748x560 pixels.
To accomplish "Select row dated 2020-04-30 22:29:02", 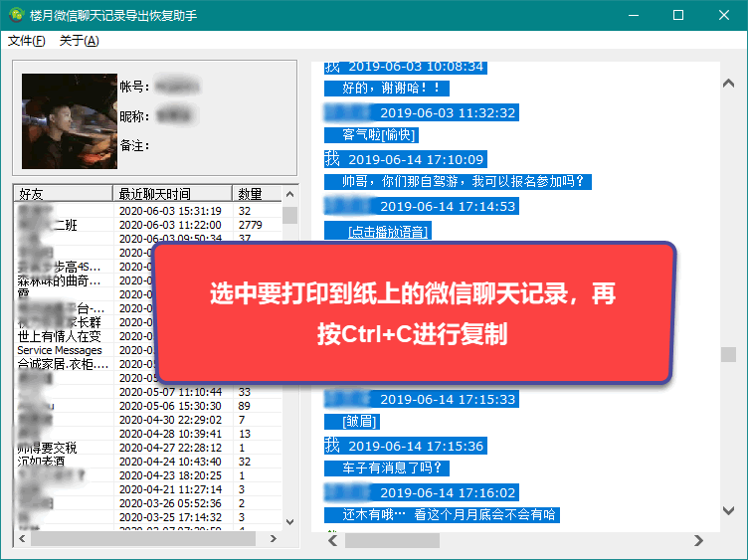I will click(x=148, y=420).
